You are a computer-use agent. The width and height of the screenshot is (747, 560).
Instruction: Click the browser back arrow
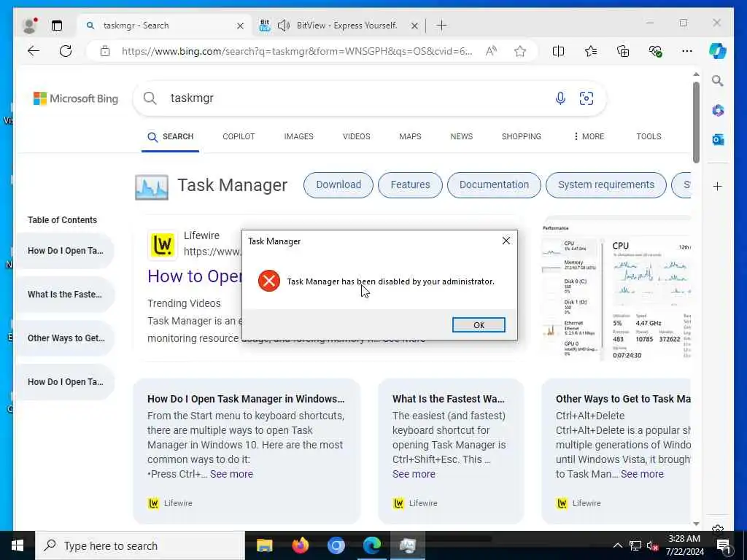34,51
